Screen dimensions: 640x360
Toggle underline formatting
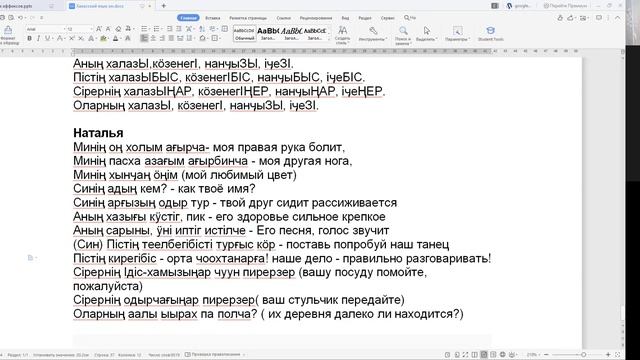pyautogui.click(x=47, y=38)
